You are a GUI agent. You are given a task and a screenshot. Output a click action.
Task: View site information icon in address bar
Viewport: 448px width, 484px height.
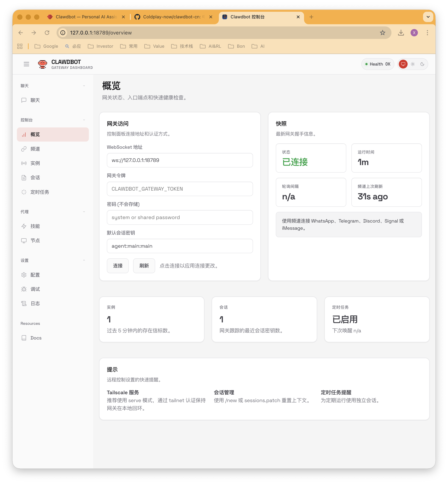click(x=63, y=33)
